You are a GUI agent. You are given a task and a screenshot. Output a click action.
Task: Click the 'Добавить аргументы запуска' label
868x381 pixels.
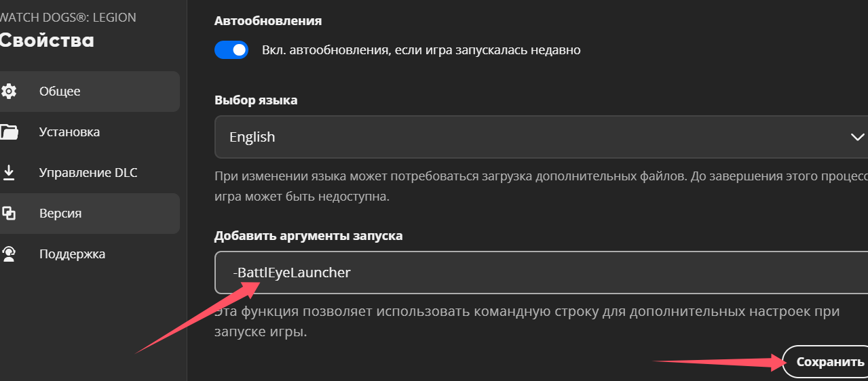[x=308, y=236]
